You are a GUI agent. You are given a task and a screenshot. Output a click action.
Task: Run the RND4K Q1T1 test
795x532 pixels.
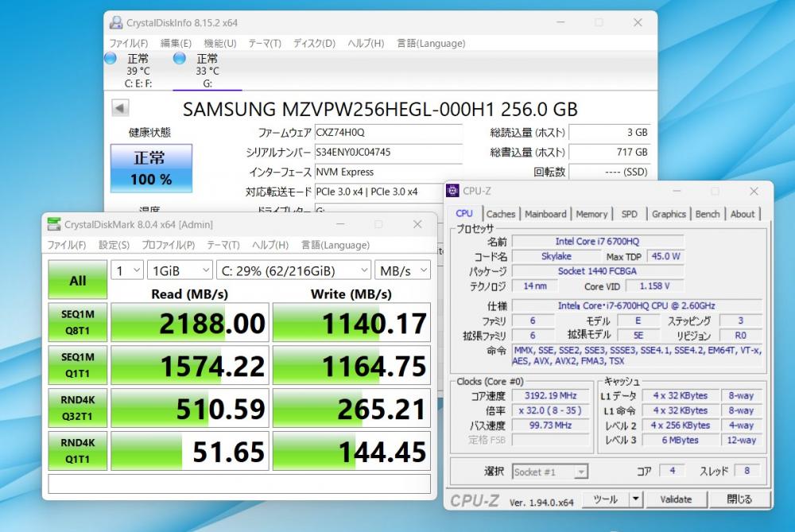[x=78, y=451]
